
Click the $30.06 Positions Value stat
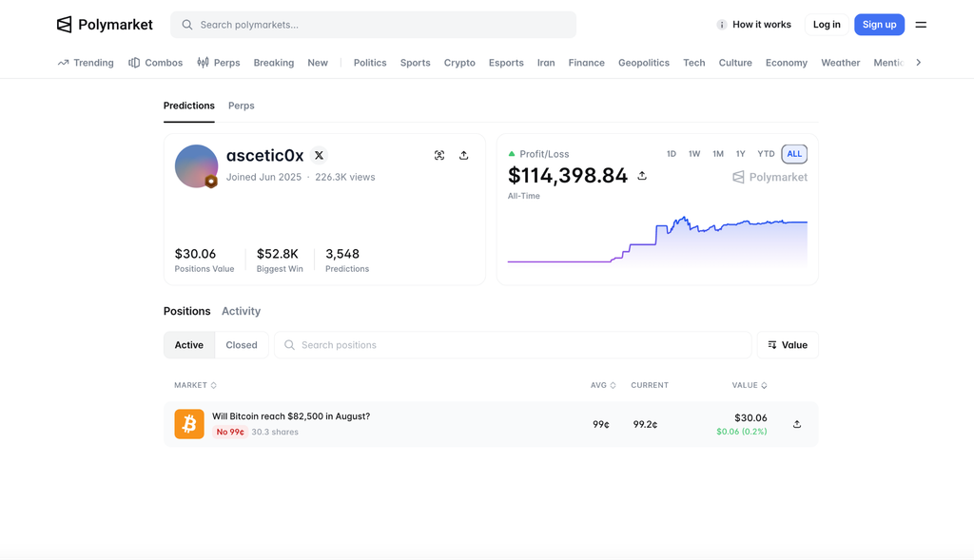pyautogui.click(x=205, y=261)
